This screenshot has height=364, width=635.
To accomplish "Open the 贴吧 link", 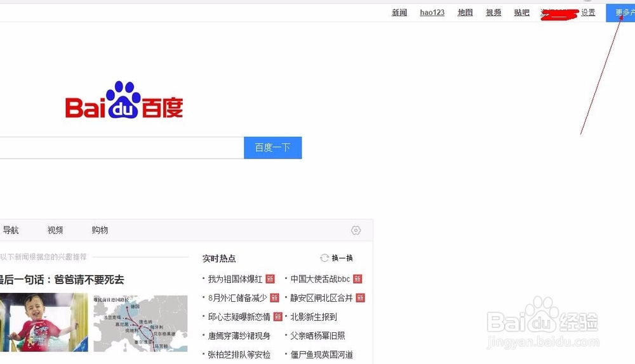I will 522,13.
